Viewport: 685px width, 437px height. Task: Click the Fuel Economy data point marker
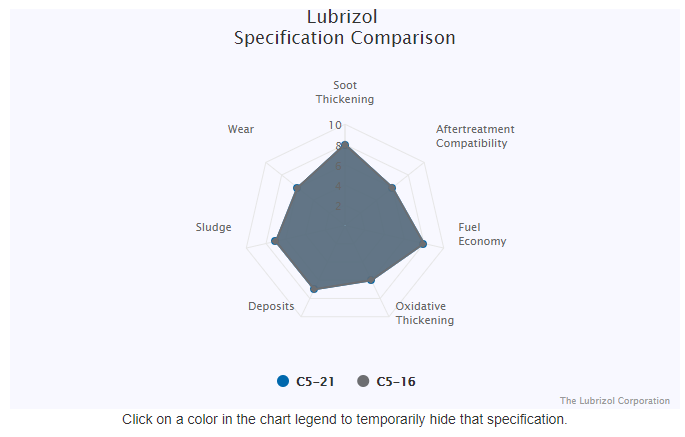tap(423, 243)
